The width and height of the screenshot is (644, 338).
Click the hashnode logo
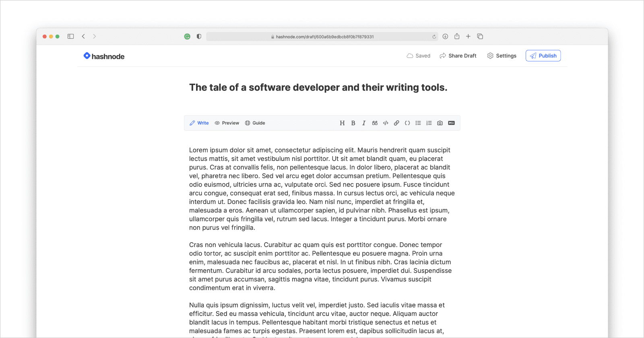point(104,56)
